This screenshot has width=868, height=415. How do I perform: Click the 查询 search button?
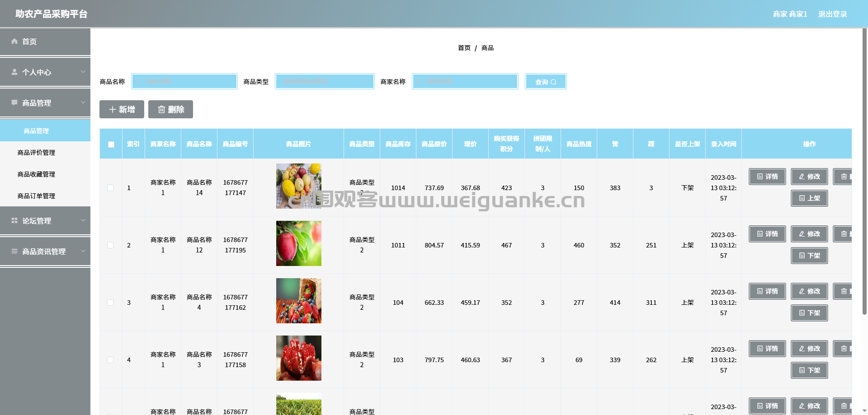click(546, 81)
